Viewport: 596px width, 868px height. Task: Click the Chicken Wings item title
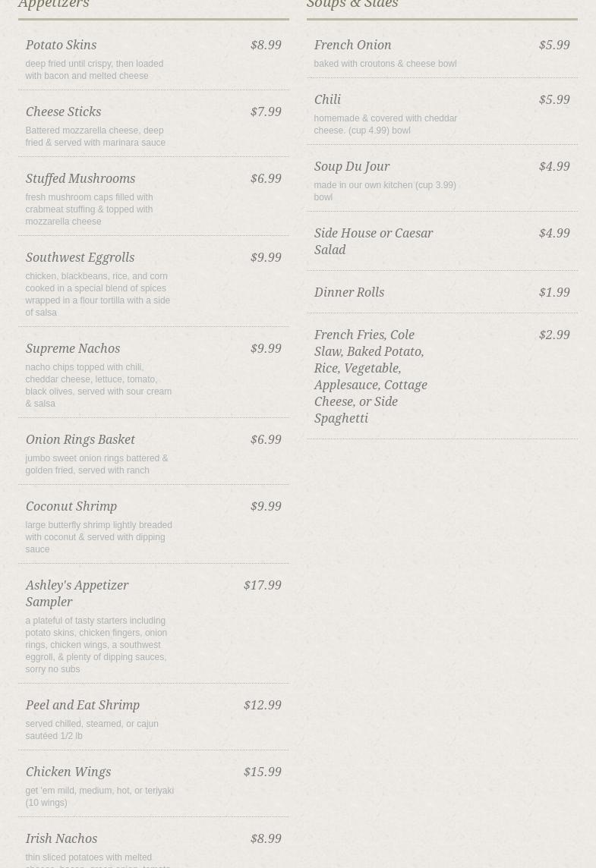coord(68,772)
